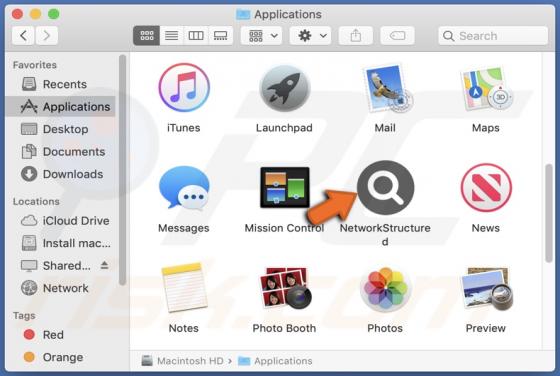Select the Notes application icon
Screen dimensions: 560x376
click(184, 288)
